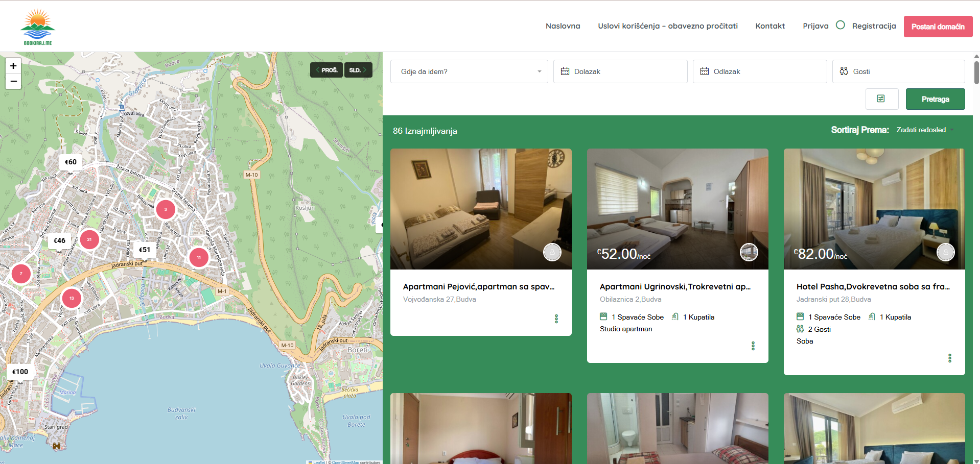The image size is (980, 464).
Task: Toggle the circle icon next to Prijava
Action: click(x=841, y=25)
